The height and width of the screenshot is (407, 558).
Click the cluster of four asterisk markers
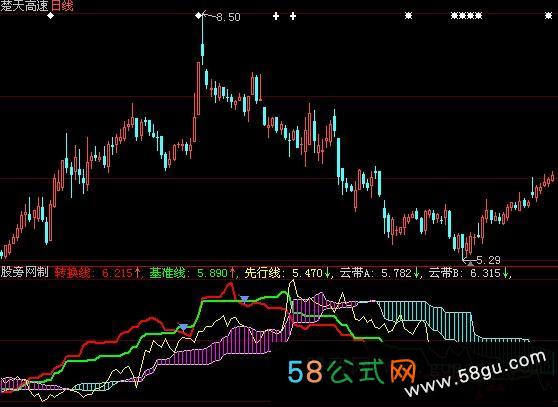pos(467,16)
